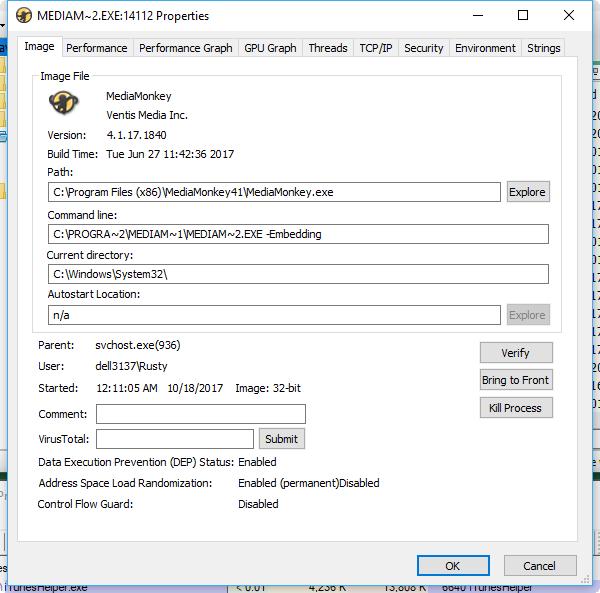Open the Performance Graph tab
600x593 pixels.
(185, 48)
